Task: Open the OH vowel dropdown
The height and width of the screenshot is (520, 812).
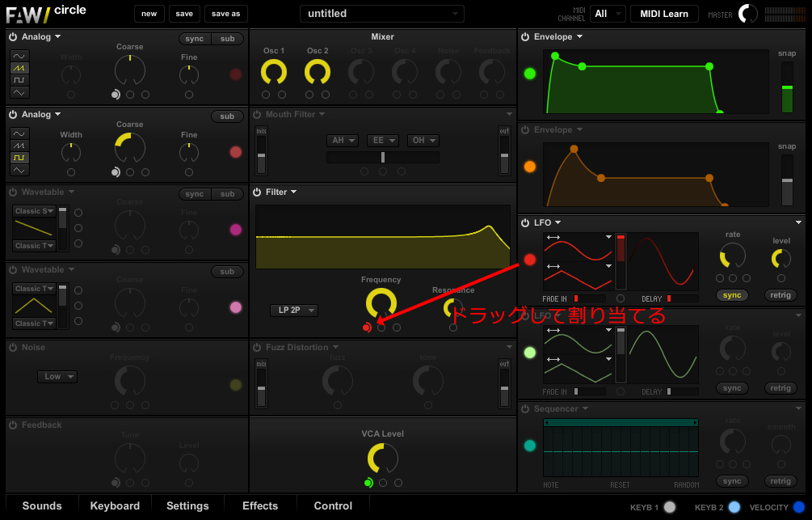Action: pos(423,141)
